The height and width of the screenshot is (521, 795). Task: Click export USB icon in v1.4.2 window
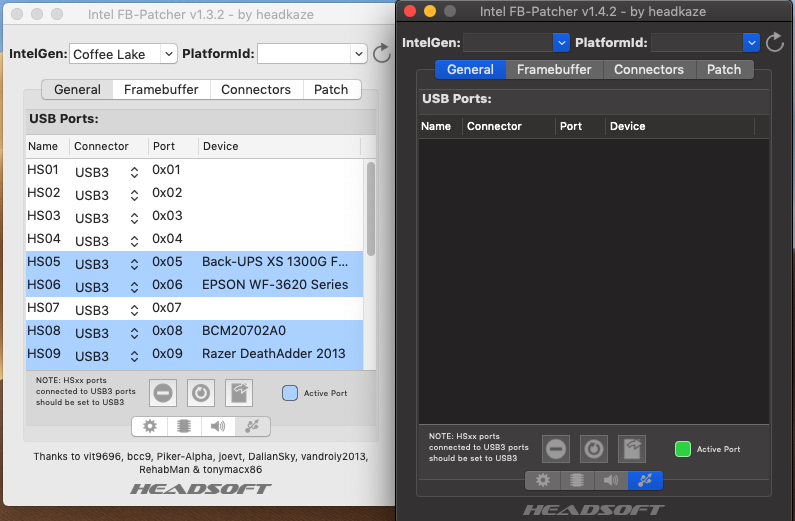[x=632, y=449]
